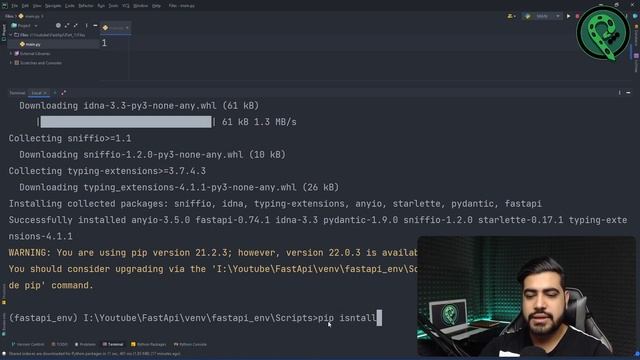Click the tool windows quick-access icon in status bar
The image size is (640, 360).
[4, 354]
